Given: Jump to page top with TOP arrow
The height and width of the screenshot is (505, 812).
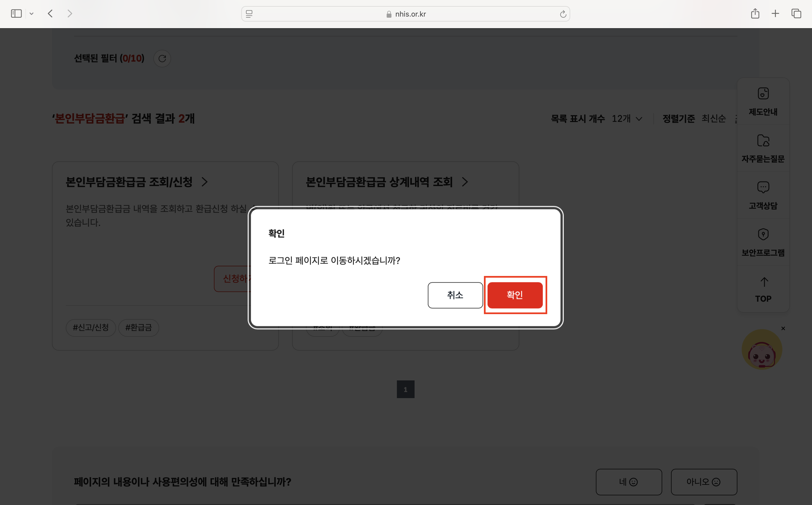Looking at the screenshot, I should pos(763,289).
